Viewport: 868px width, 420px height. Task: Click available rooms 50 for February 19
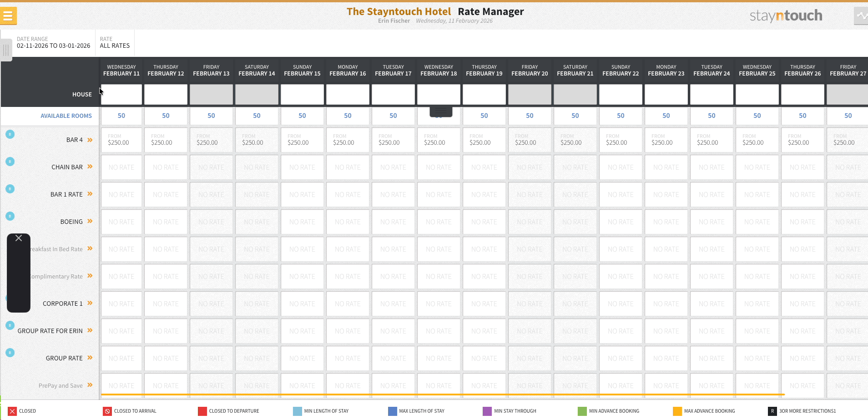click(x=484, y=116)
